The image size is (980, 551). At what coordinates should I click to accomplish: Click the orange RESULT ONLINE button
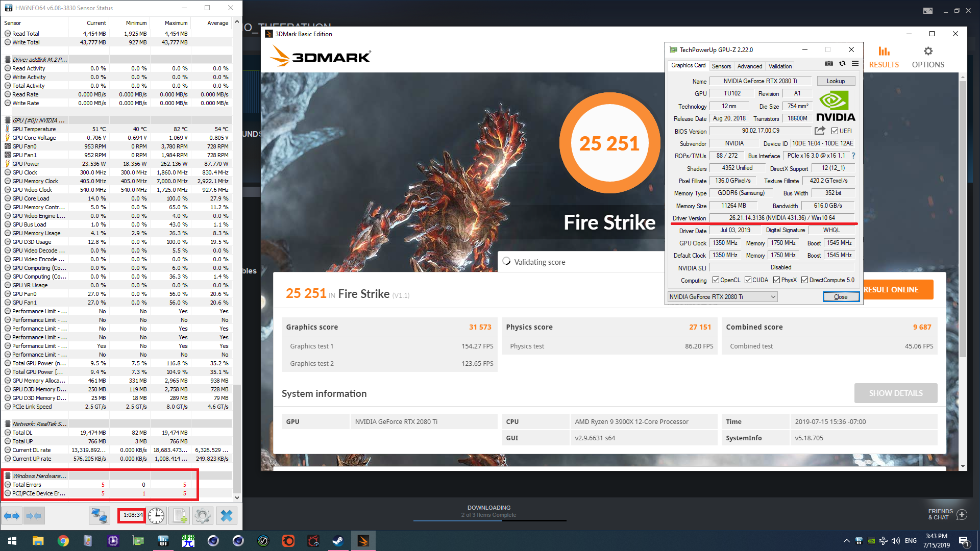pyautogui.click(x=898, y=289)
